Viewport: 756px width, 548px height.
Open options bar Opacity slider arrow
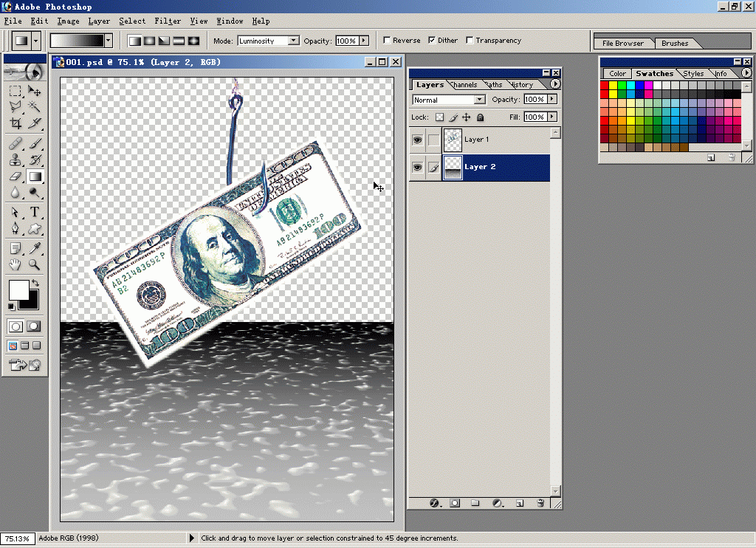point(365,41)
